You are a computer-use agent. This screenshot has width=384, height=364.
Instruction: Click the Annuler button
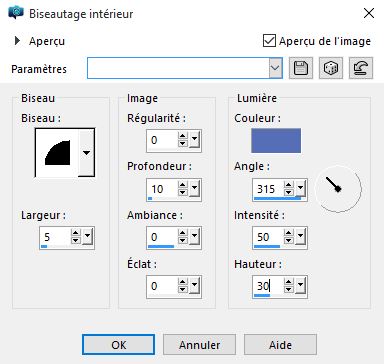point(199,345)
